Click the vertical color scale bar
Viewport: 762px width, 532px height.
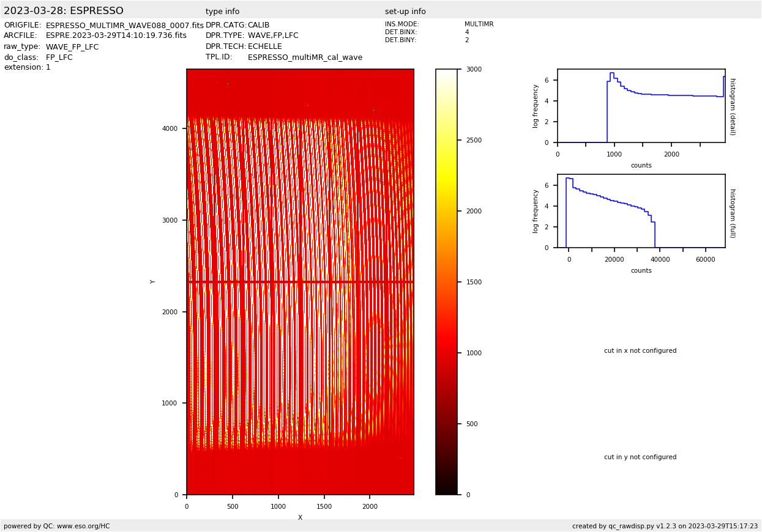click(446, 282)
